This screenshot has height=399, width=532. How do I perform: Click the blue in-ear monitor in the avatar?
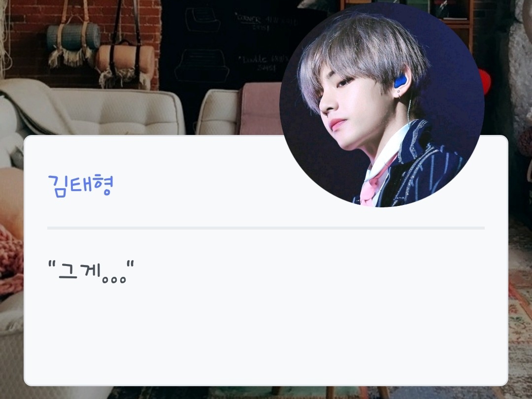[400, 81]
